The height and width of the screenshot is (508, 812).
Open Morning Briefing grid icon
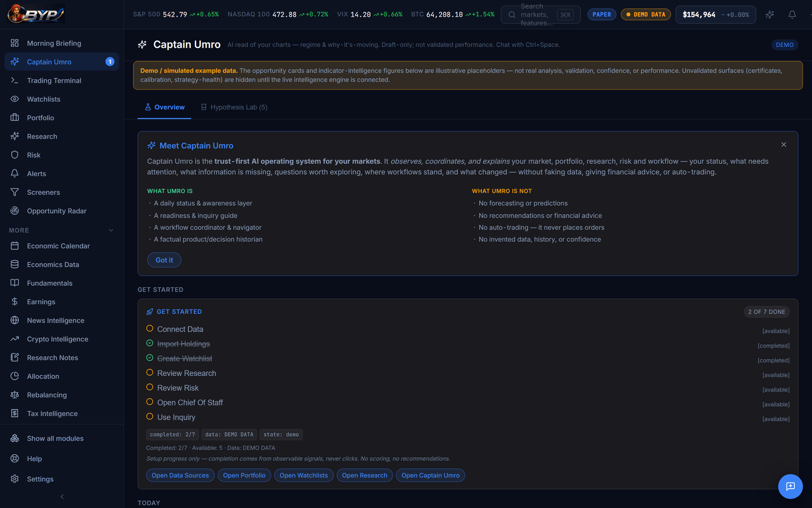click(x=15, y=43)
